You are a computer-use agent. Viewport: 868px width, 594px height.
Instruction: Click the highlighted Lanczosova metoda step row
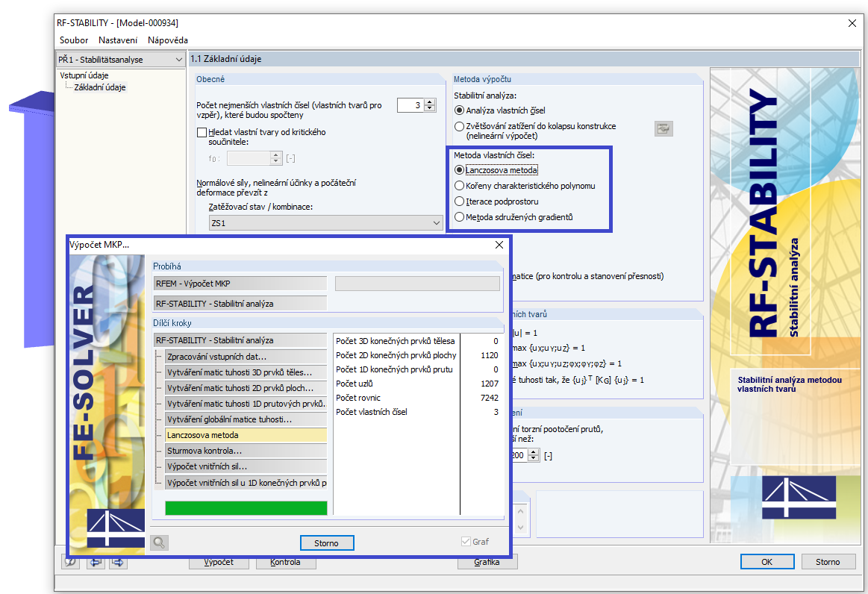[x=246, y=435]
